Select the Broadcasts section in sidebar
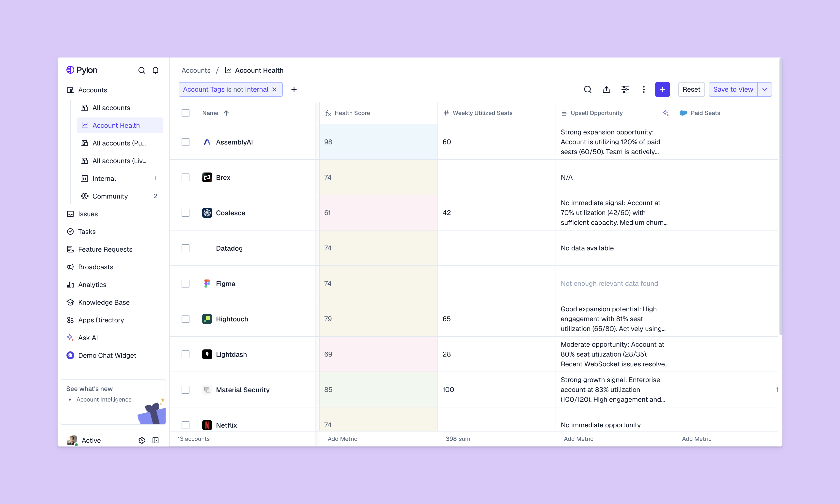This screenshot has height=504, width=840. click(96, 267)
